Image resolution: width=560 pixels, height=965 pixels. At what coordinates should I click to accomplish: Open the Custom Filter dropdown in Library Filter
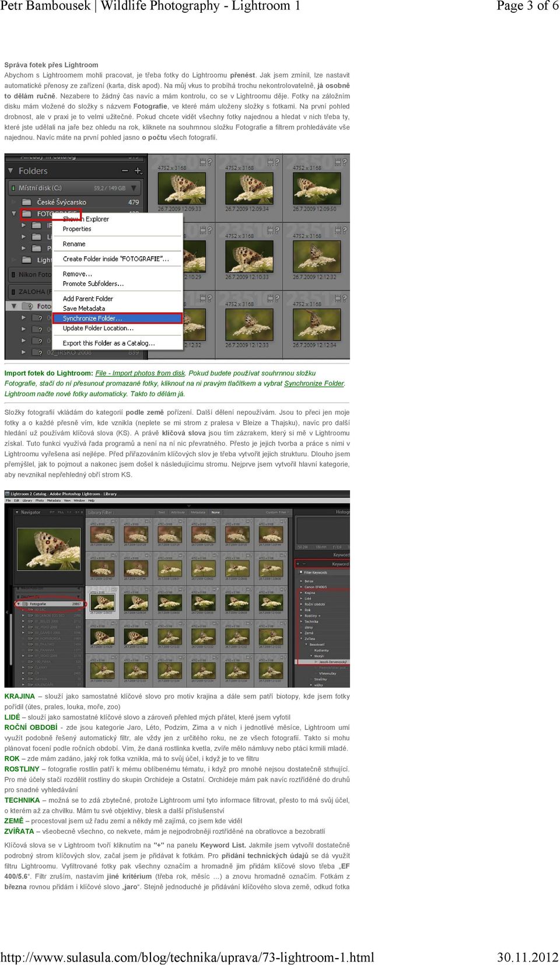coord(277,512)
